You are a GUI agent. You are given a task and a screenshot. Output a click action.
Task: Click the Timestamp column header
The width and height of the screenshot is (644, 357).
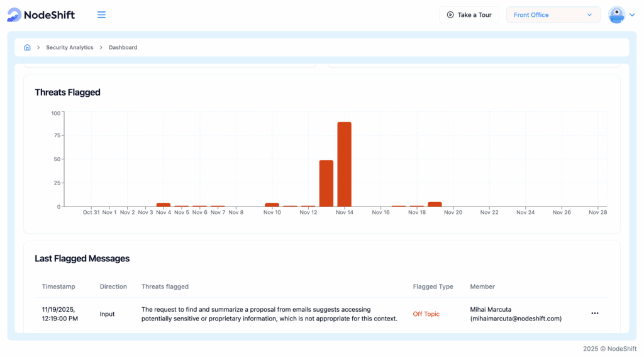tap(58, 286)
